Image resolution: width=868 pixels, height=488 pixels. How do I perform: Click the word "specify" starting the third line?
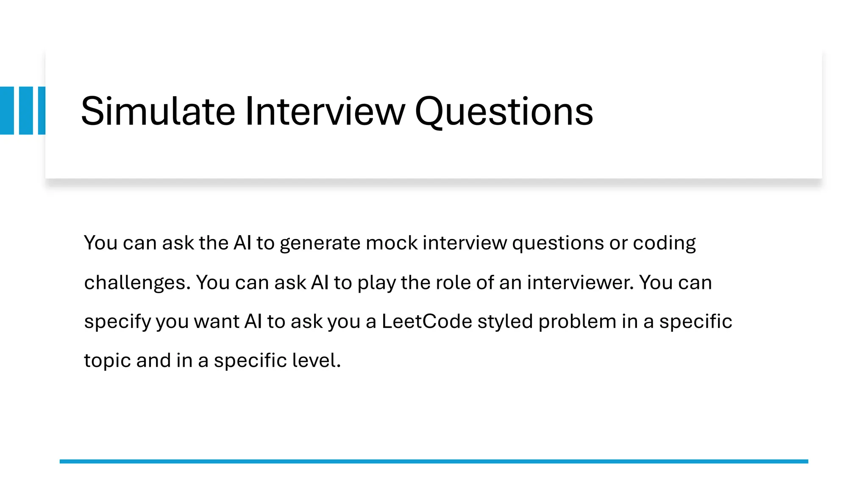[117, 322]
